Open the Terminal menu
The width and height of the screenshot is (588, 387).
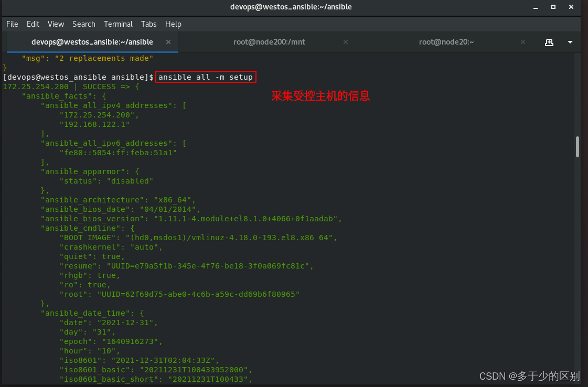coord(118,24)
